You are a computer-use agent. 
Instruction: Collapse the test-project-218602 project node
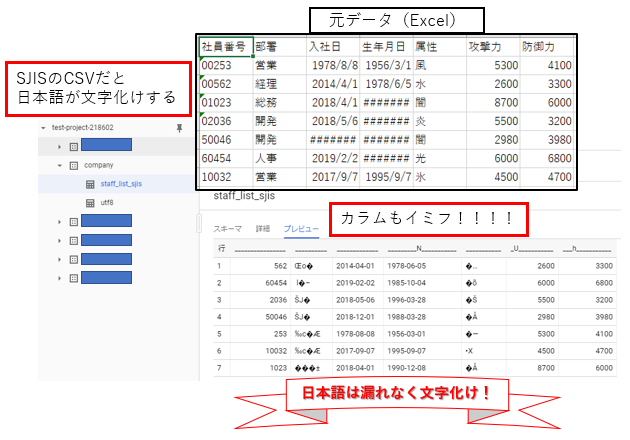click(43, 128)
